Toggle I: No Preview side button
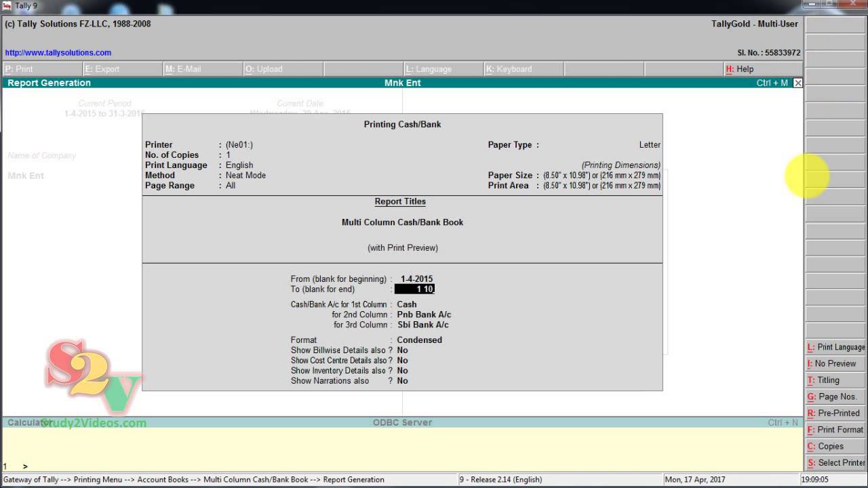The height and width of the screenshot is (488, 868). [x=836, y=363]
